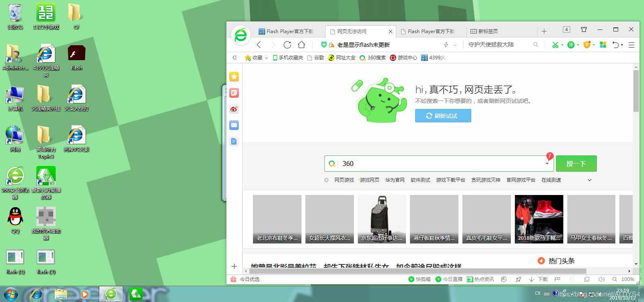The height and width of the screenshot is (302, 644).
Task: Open the 网址大全 bookmark
Action: [342, 58]
